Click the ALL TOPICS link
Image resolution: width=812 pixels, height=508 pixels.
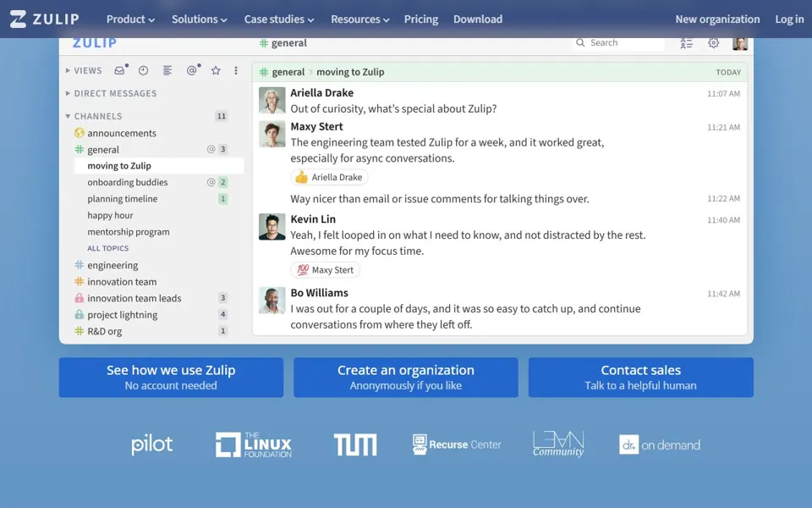click(x=107, y=248)
